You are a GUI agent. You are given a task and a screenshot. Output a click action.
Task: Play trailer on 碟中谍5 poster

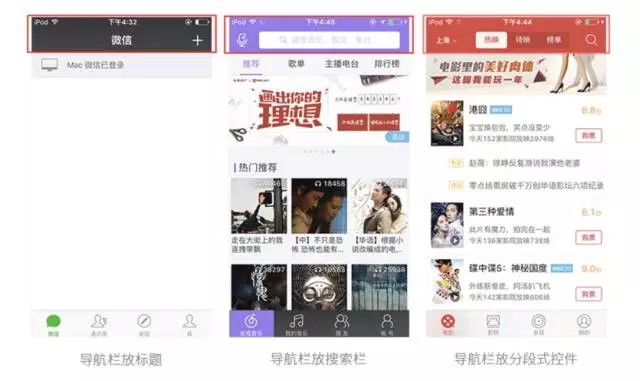click(454, 297)
